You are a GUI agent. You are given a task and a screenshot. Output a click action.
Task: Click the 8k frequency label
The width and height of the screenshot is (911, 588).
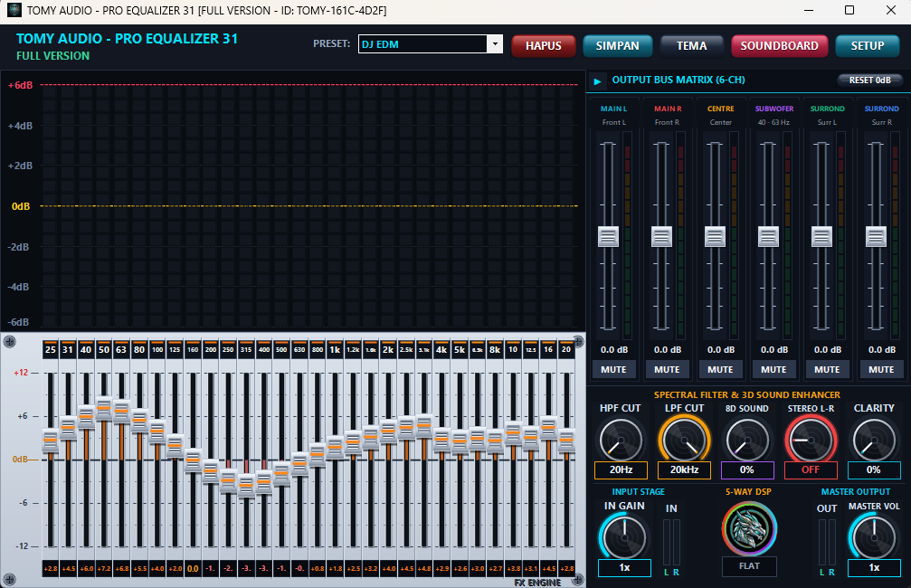coord(495,349)
